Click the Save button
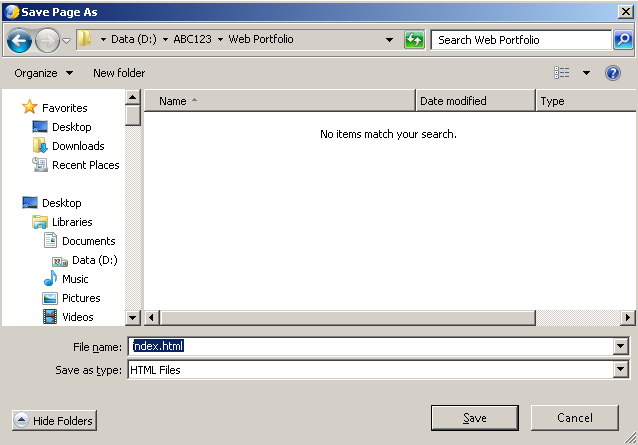638x445 pixels. (474, 418)
